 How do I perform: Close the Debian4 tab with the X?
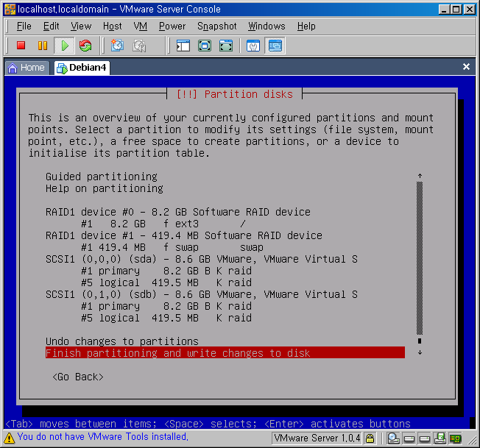click(466, 67)
